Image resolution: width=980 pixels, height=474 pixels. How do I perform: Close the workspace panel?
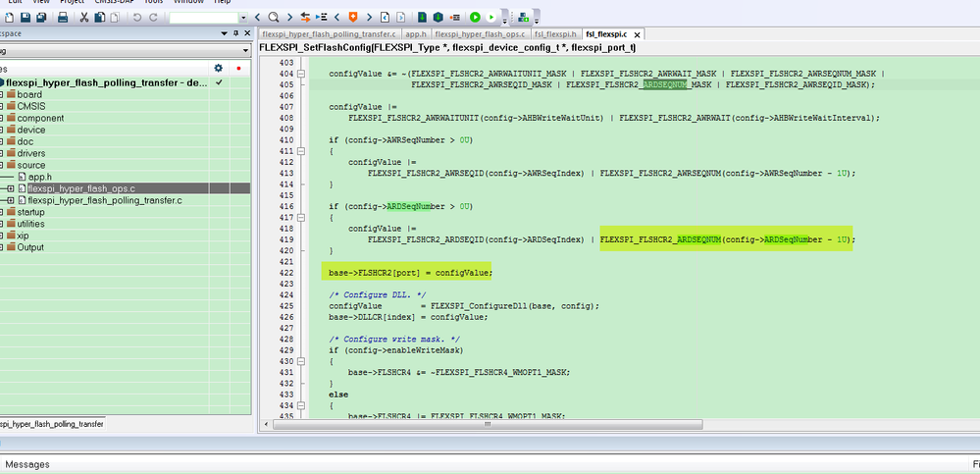(x=247, y=33)
